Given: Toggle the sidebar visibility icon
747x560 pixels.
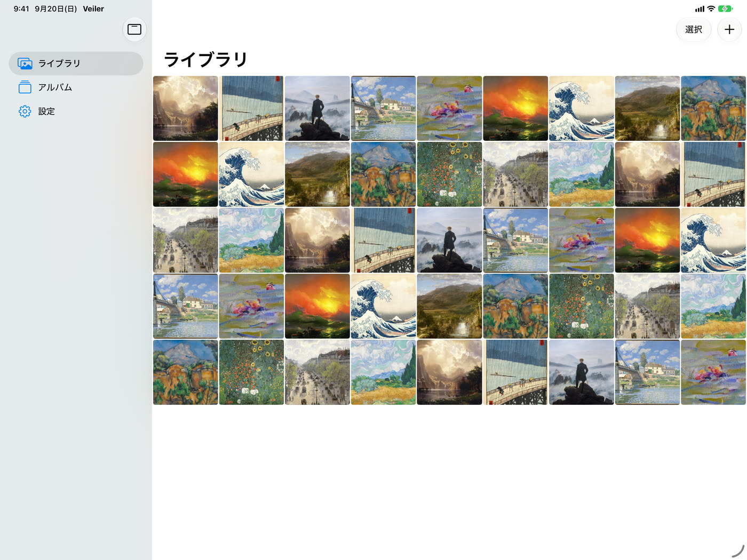Looking at the screenshot, I should (134, 29).
